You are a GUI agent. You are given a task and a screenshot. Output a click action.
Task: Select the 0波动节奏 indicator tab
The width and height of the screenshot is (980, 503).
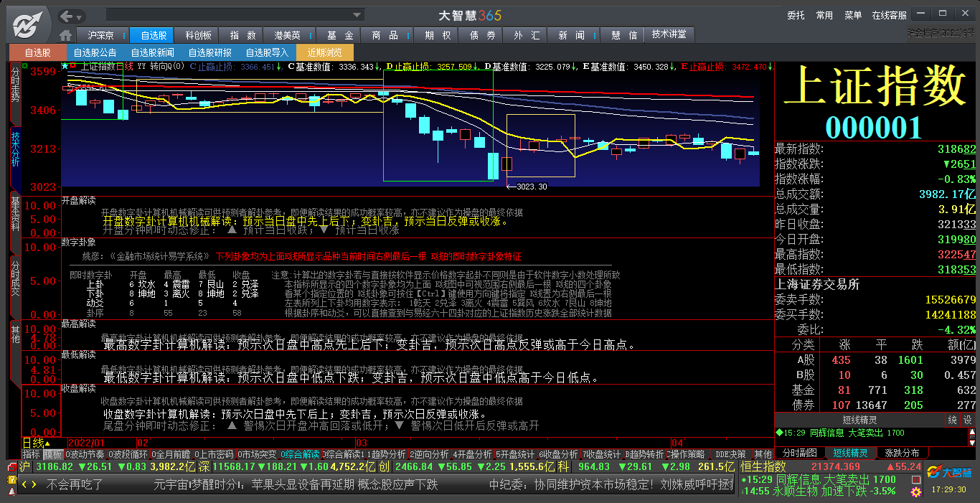click(x=85, y=454)
